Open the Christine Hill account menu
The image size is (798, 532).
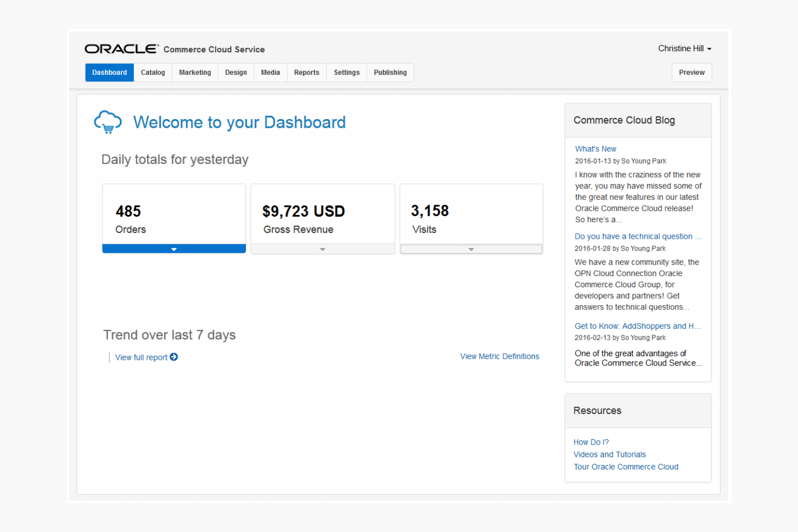point(684,48)
